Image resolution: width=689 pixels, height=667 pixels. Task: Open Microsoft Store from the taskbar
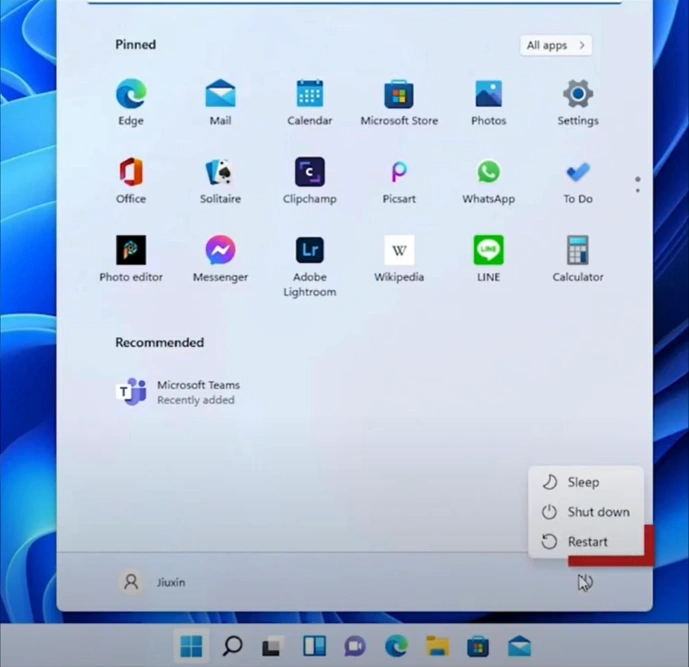[478, 646]
